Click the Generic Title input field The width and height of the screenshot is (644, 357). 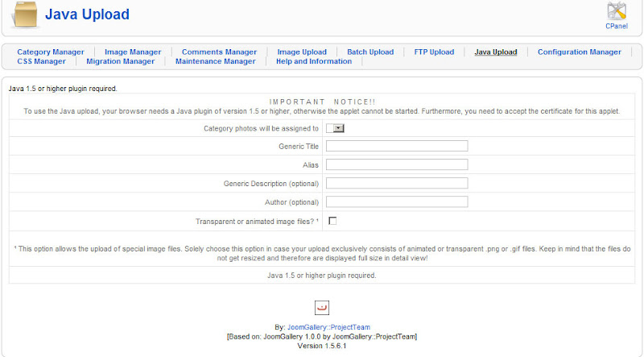397,146
